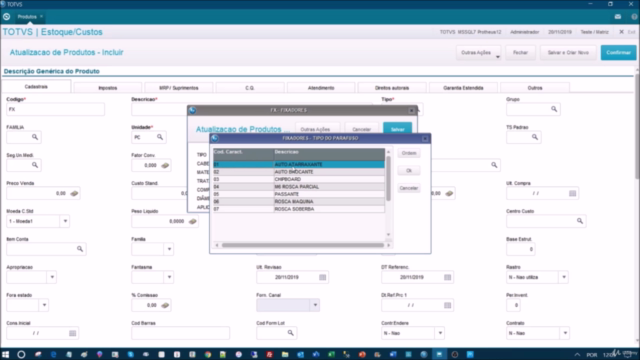Select the PASSANTE row
The width and height of the screenshot is (640, 360).
coord(299,194)
